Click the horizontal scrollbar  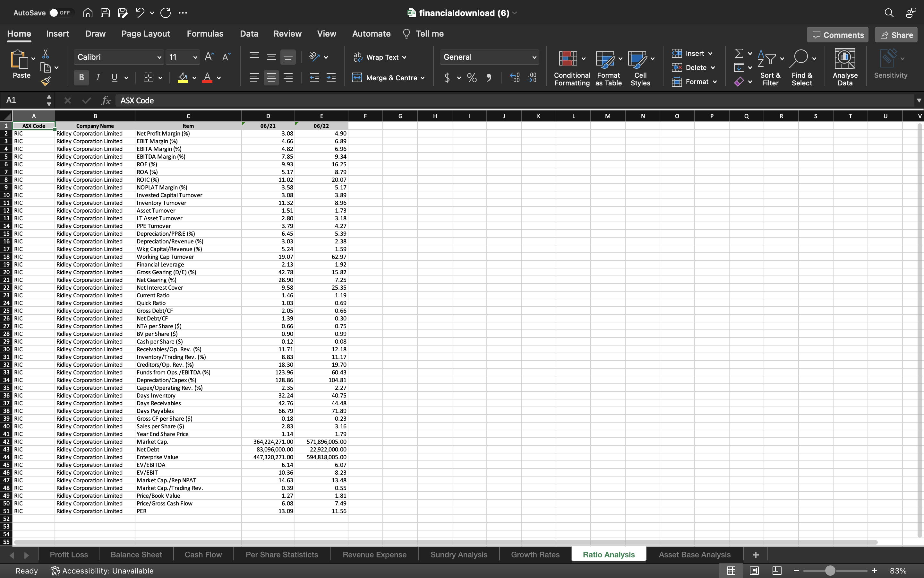coord(445,542)
